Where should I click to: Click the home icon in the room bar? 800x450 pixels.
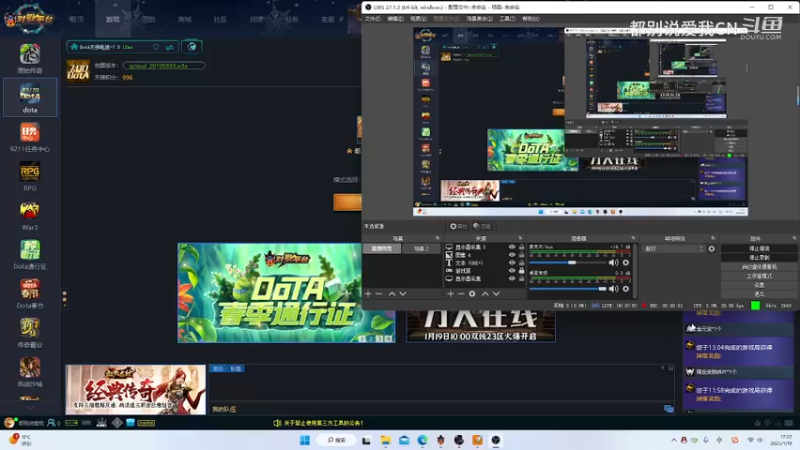74,47
